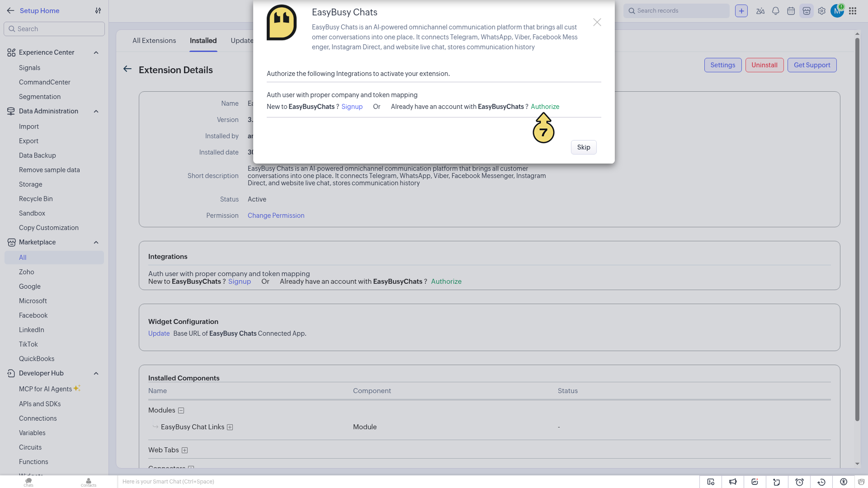This screenshot has height=488, width=868.
Task: Close the EasyBusy Chats dialog
Action: 597,22
